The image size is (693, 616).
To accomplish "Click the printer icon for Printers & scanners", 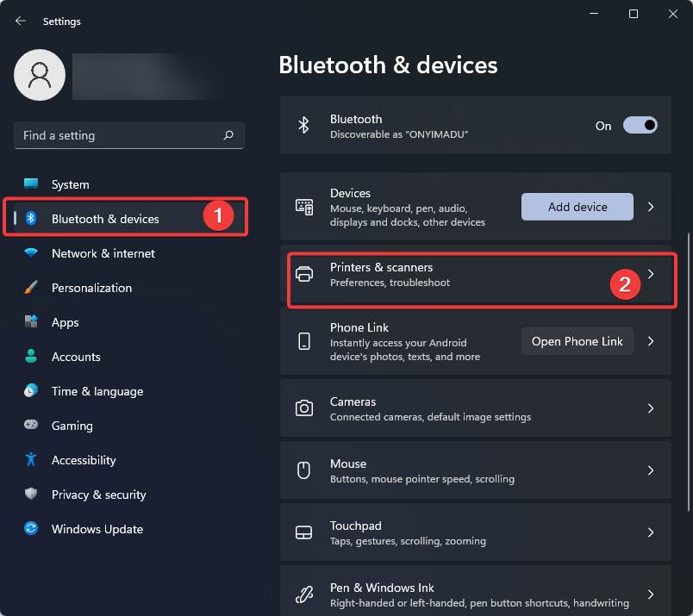I will click(x=304, y=274).
